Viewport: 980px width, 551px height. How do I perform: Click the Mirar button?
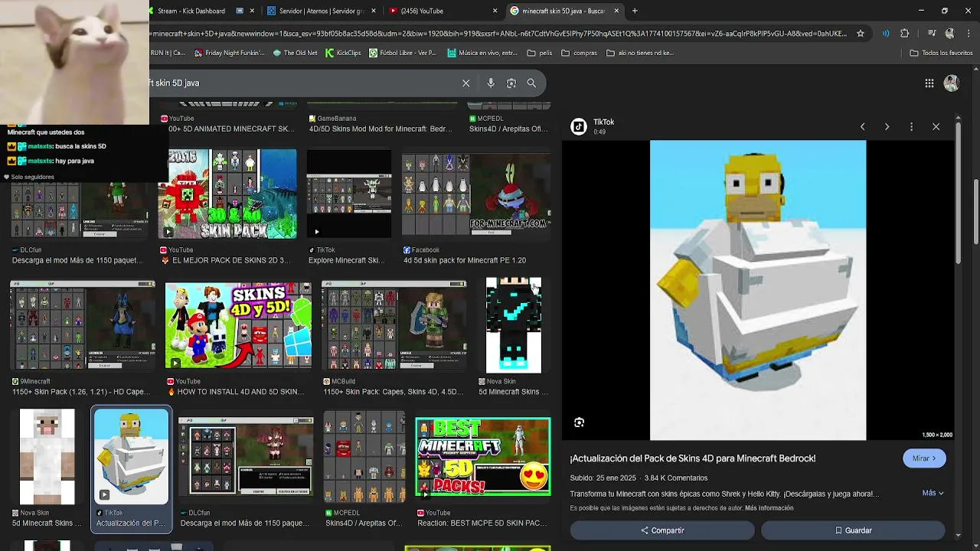(x=924, y=458)
